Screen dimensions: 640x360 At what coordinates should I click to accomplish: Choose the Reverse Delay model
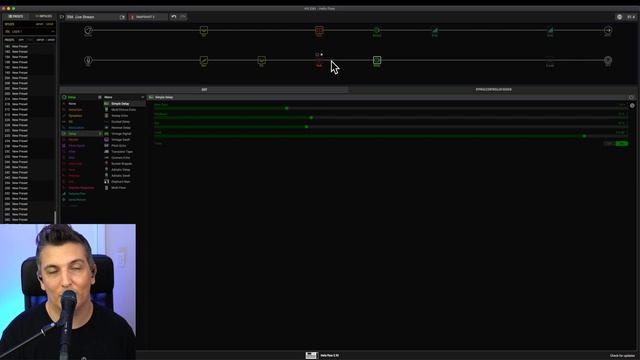tap(121, 128)
